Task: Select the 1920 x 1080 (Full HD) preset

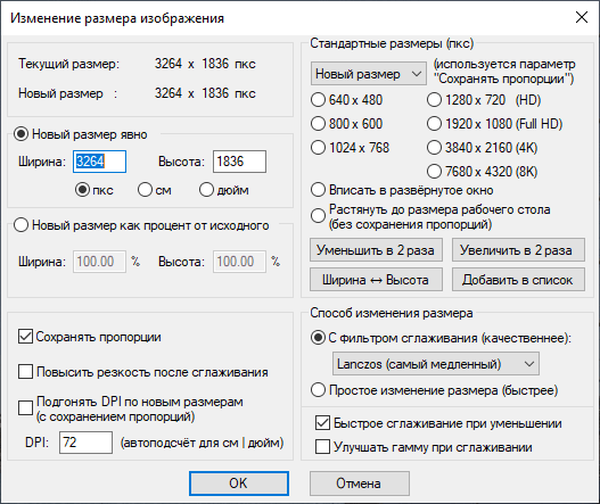Action: 434,124
